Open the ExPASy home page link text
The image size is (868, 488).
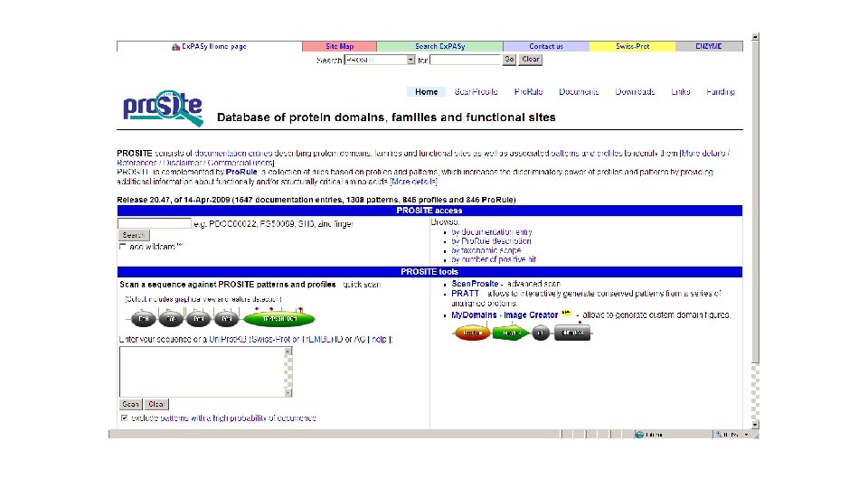[213, 46]
